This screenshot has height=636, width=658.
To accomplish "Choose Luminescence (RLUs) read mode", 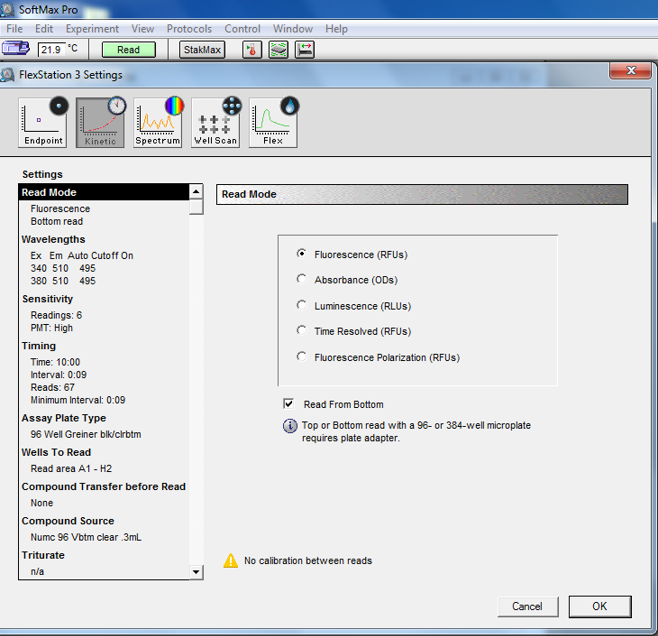I will pyautogui.click(x=301, y=305).
